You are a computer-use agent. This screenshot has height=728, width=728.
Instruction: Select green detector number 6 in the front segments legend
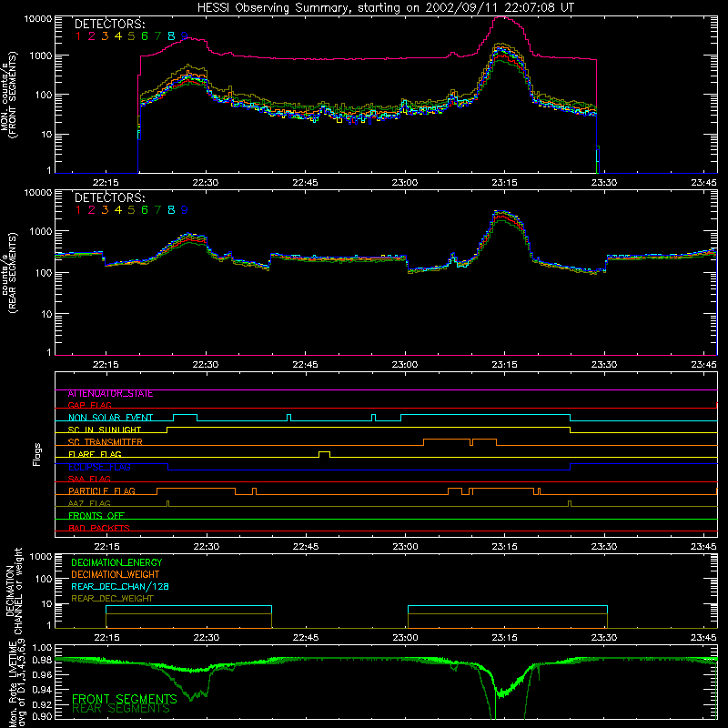click(x=145, y=36)
